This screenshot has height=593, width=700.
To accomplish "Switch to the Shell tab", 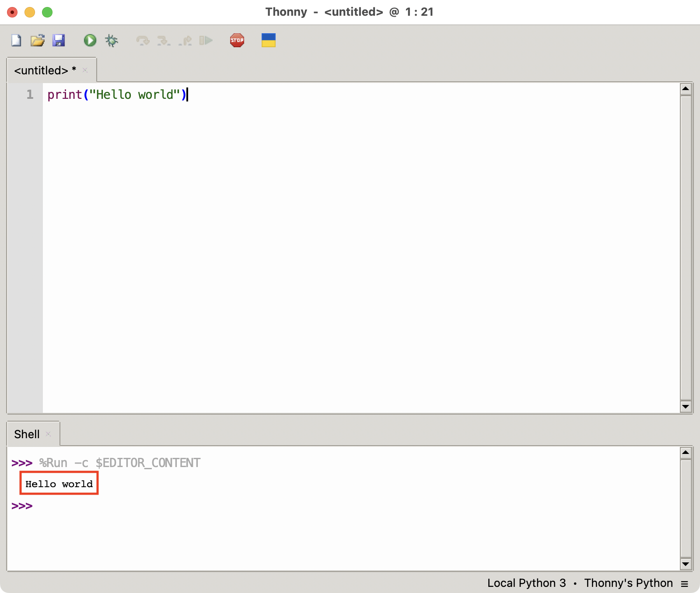I will [x=27, y=434].
